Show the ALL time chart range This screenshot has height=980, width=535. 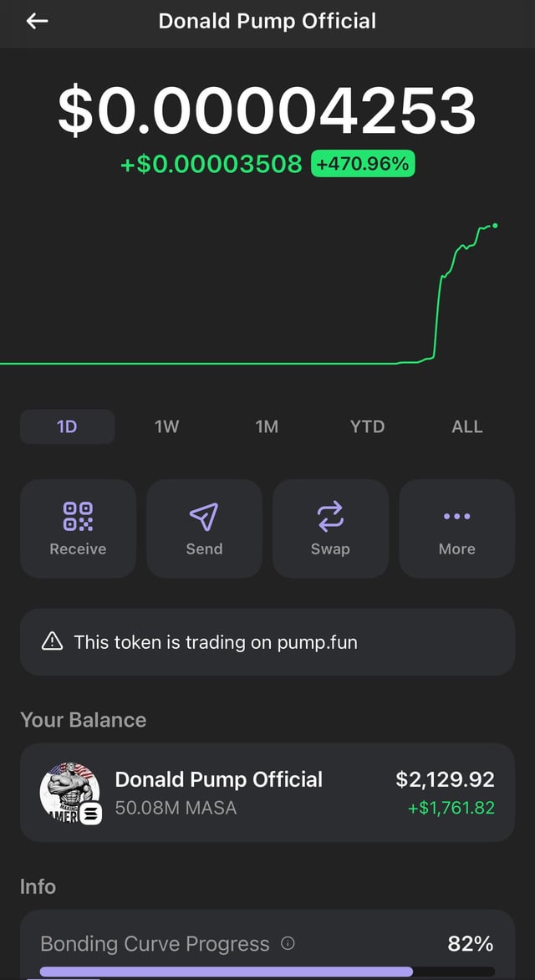pos(467,426)
